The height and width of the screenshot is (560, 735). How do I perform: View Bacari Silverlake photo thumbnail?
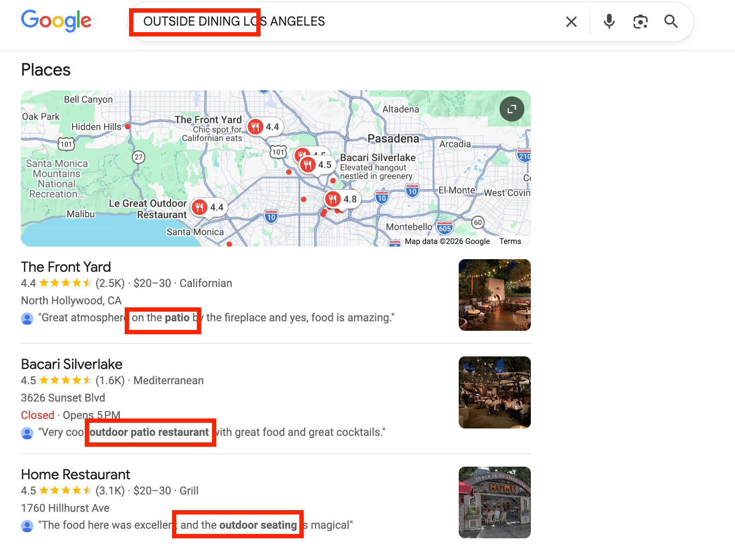coord(495,392)
